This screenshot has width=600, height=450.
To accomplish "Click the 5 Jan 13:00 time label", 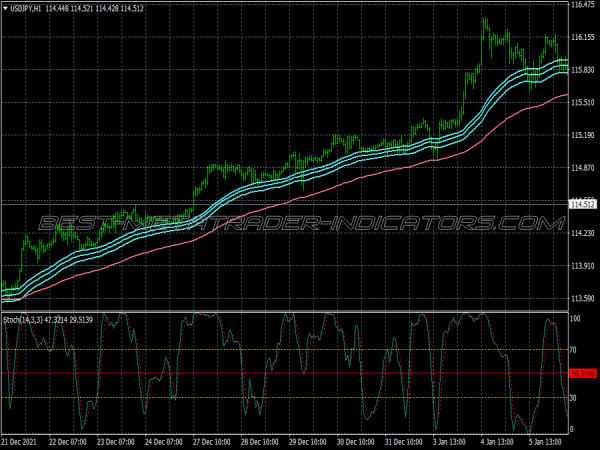I will click(545, 442).
